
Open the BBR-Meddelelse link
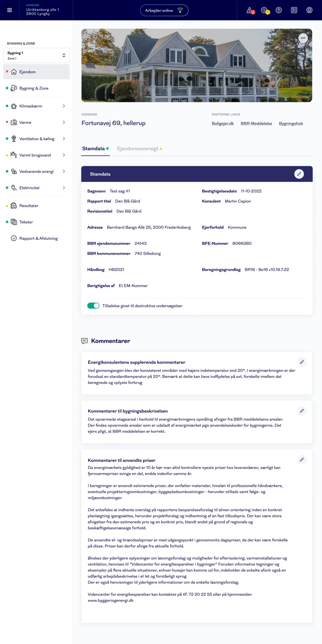coord(256,124)
